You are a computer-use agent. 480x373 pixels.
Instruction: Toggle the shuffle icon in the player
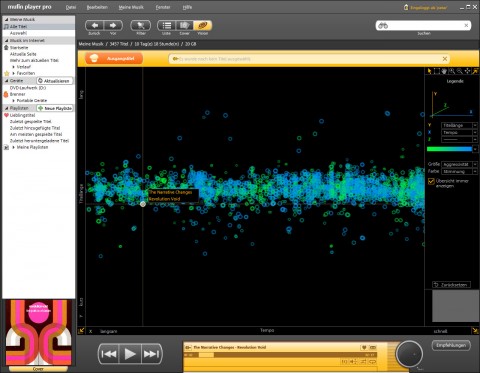click(363, 362)
